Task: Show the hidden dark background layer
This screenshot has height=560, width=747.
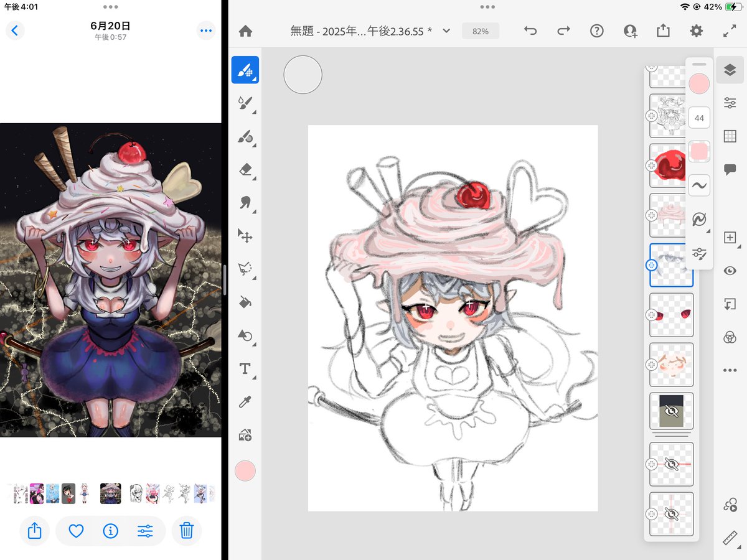Action: (x=671, y=411)
